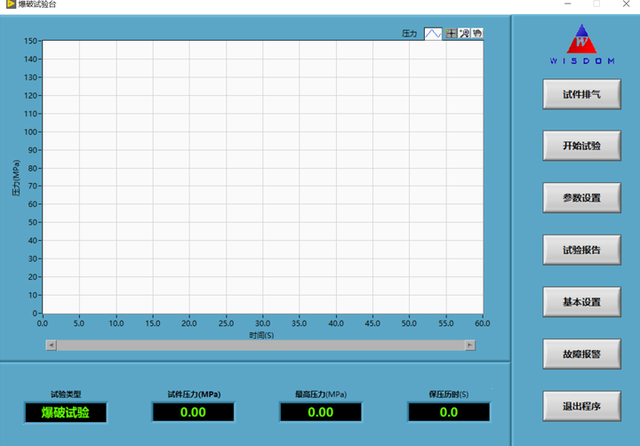The height and width of the screenshot is (446, 640).
Task: Click the graph scrollbar left arrow
Action: point(51,345)
